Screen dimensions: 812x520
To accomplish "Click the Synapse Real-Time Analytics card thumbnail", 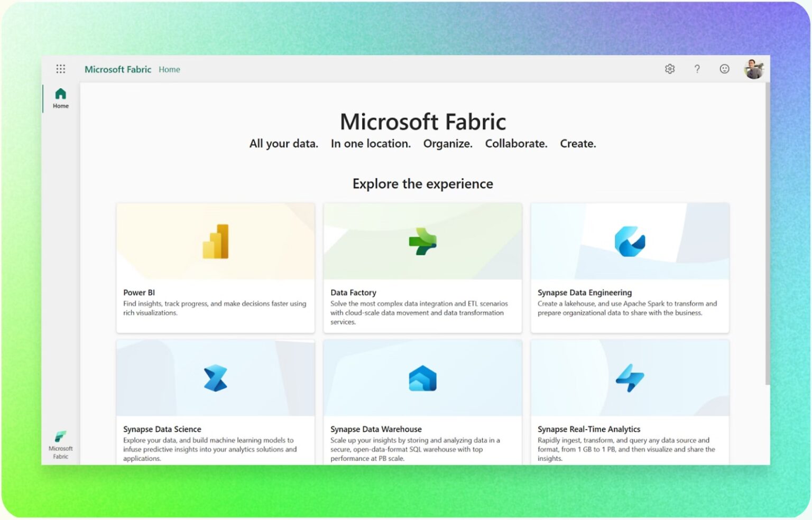I will pos(629,378).
